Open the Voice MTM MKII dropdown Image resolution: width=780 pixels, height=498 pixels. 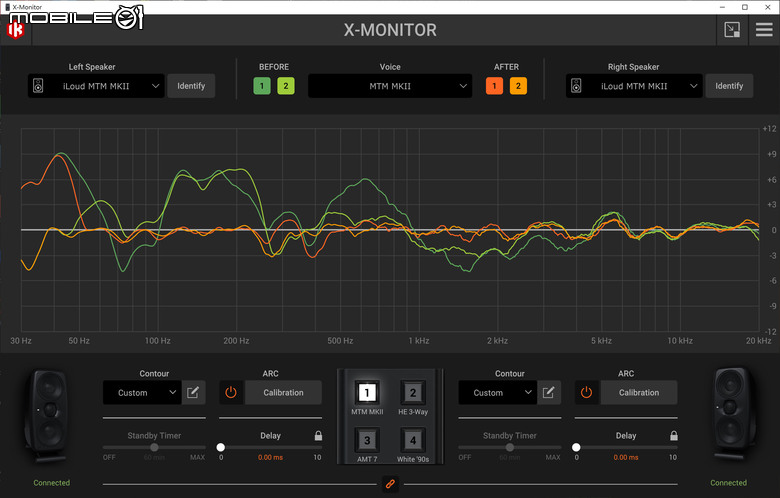[x=390, y=86]
